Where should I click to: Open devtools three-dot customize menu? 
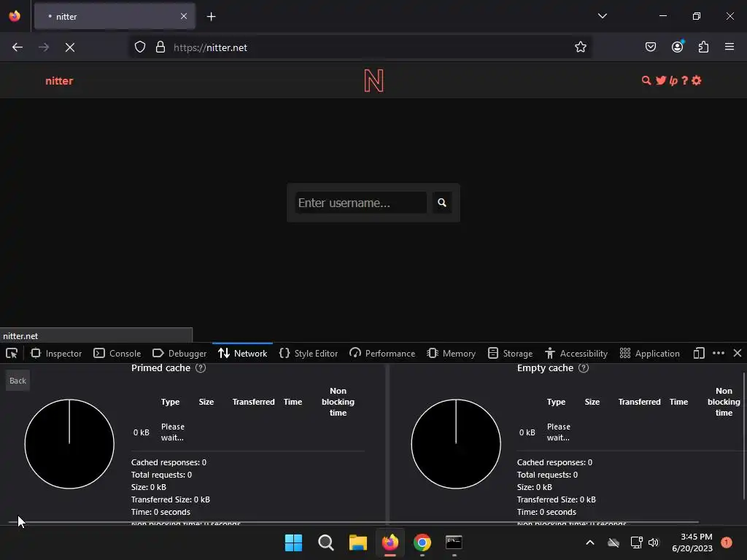click(x=719, y=353)
